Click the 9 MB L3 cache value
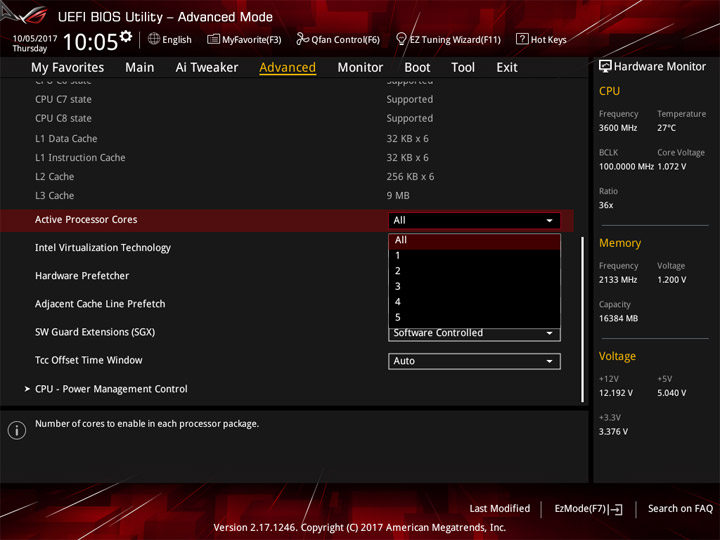720x540 pixels. point(398,196)
